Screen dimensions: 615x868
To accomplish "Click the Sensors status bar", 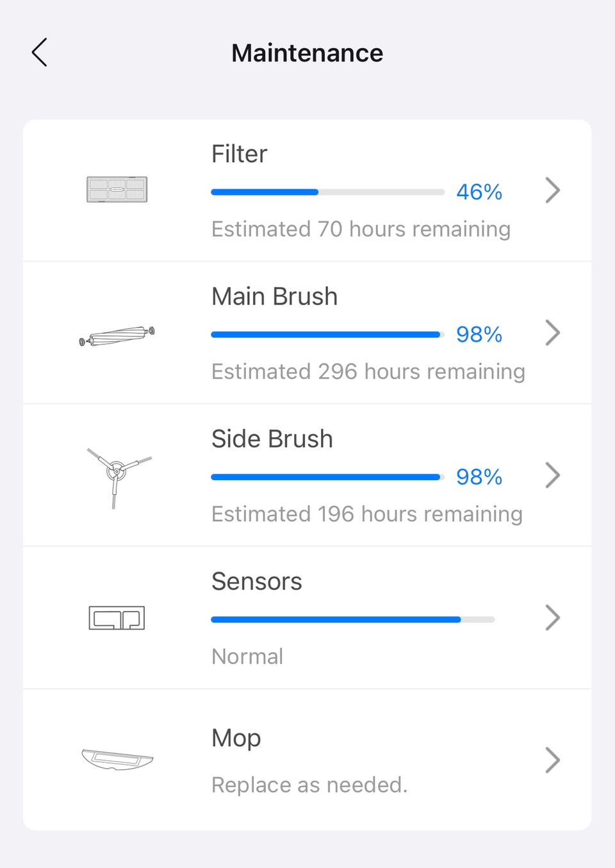I will [x=352, y=619].
